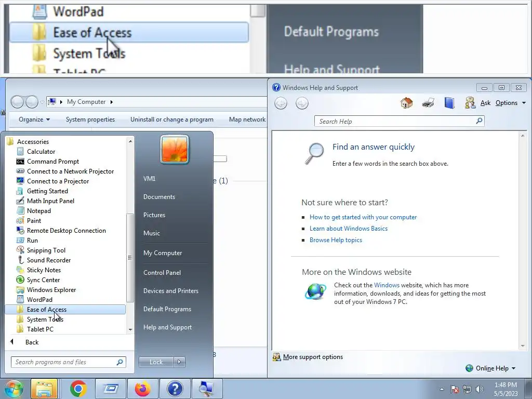
Task: Open Notepad from Accessories
Action: coord(38,211)
